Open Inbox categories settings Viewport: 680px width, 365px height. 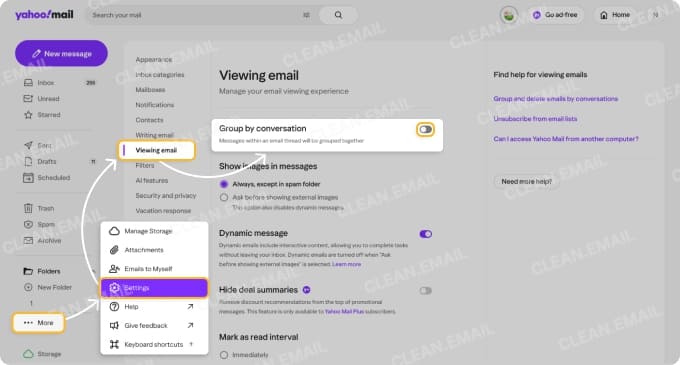click(x=160, y=75)
